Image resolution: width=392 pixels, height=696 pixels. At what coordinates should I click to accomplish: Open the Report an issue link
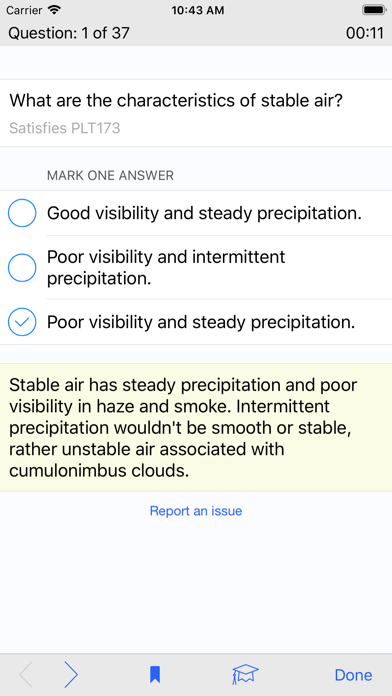tap(196, 511)
